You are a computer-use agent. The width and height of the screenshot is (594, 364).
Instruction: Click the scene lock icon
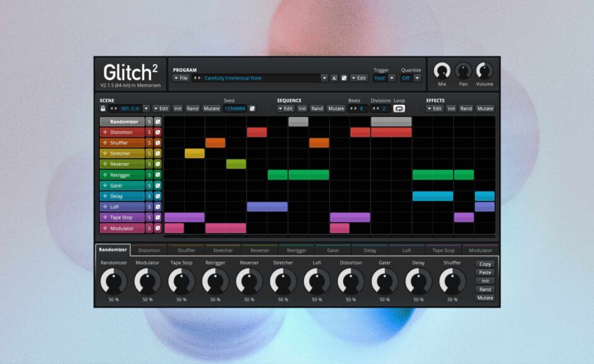tap(102, 109)
